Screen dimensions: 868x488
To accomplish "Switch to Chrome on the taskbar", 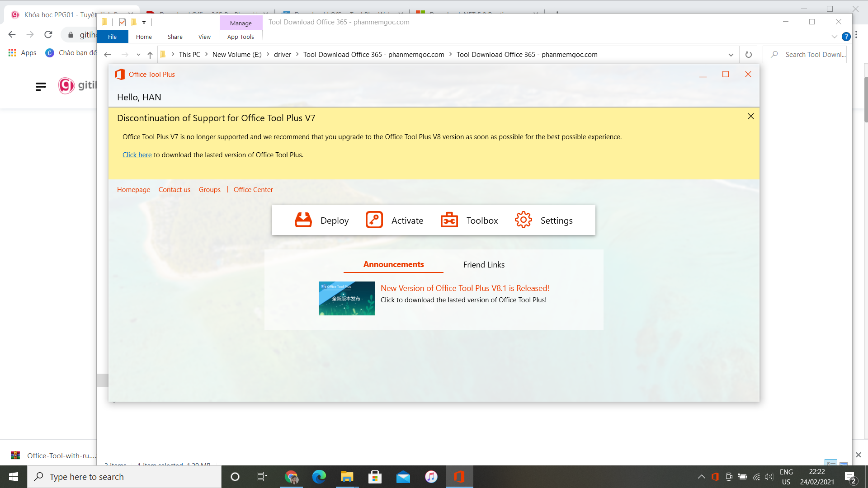I will tap(291, 477).
